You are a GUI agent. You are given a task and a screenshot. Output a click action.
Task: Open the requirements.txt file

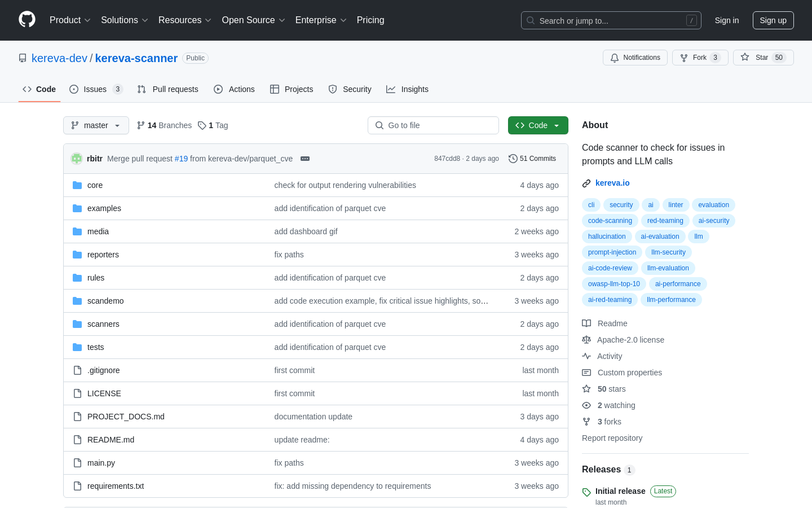116,486
